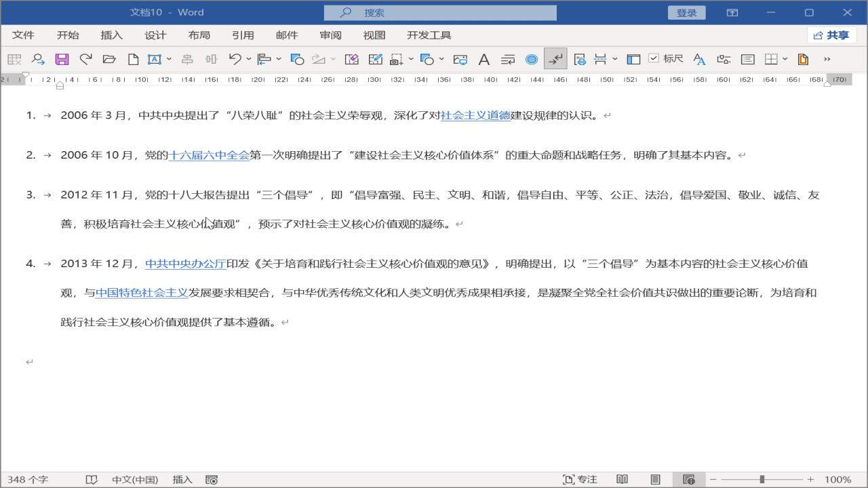Screen dimensions: 868x488
Task: Switch to the 审阅 tab
Action: coord(330,35)
